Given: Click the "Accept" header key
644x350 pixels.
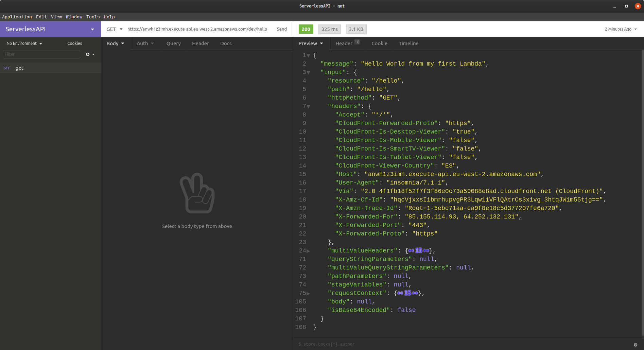Looking at the screenshot, I should [350, 115].
